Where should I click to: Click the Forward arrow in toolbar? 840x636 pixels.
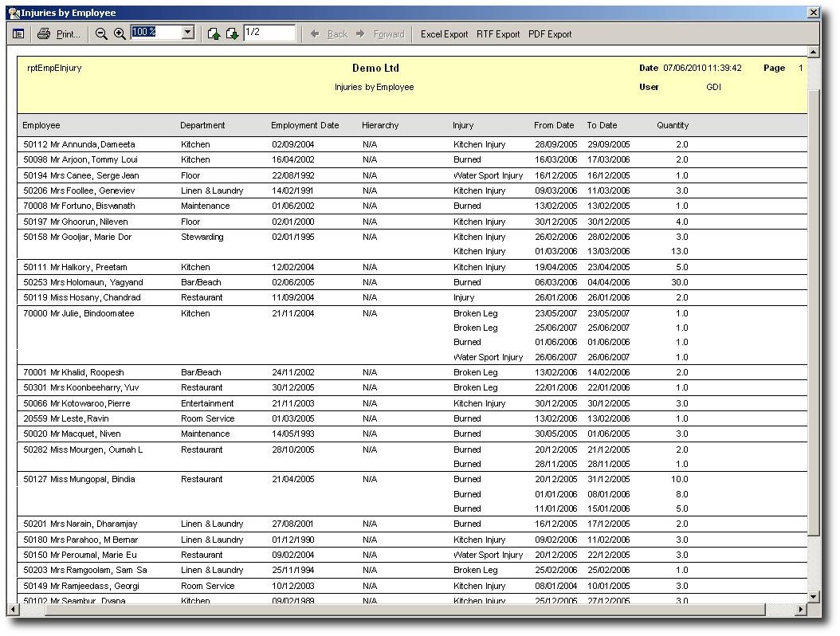click(x=360, y=34)
